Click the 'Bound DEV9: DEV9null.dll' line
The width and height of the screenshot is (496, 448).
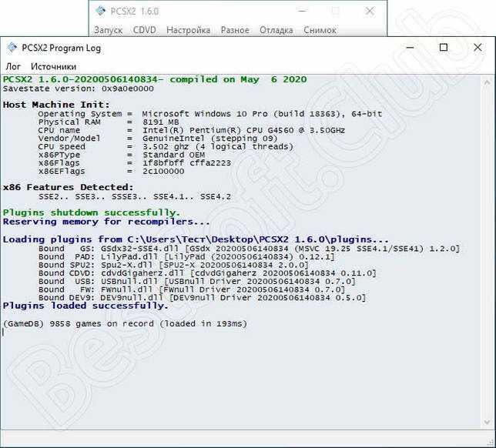pos(202,298)
